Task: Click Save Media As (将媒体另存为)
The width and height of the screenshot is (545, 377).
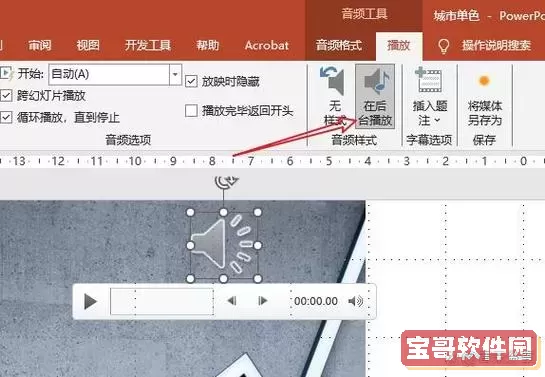Action: [x=485, y=97]
